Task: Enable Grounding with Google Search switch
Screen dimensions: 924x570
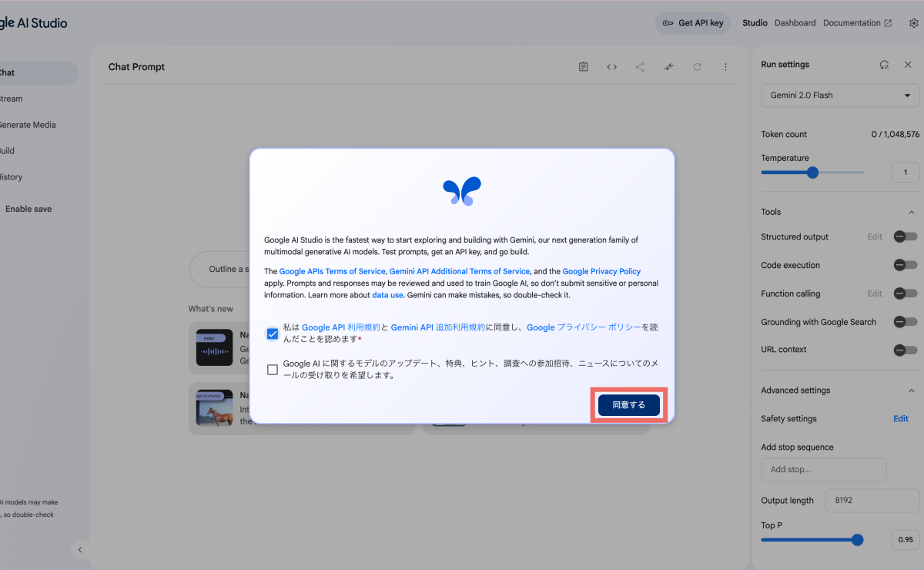Action: click(x=906, y=322)
